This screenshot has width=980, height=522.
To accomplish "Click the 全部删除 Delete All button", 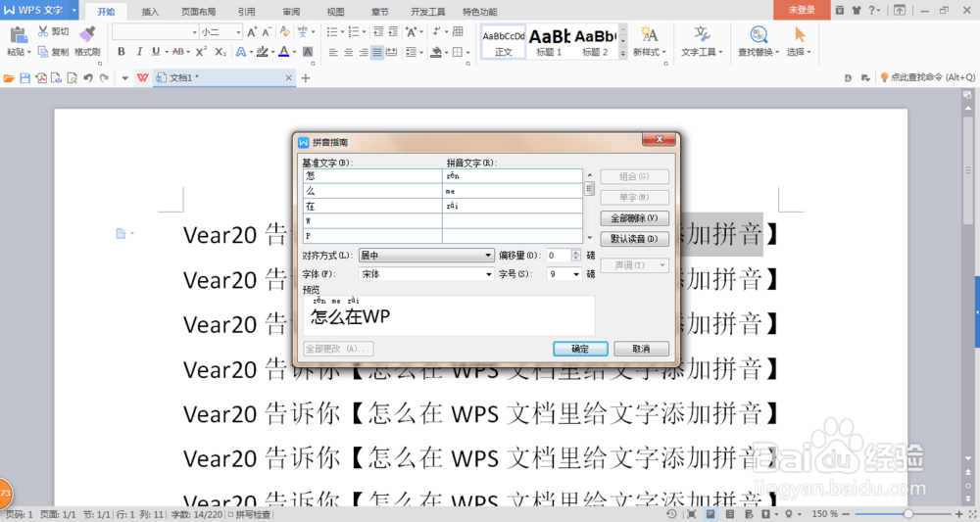I will tap(634, 218).
